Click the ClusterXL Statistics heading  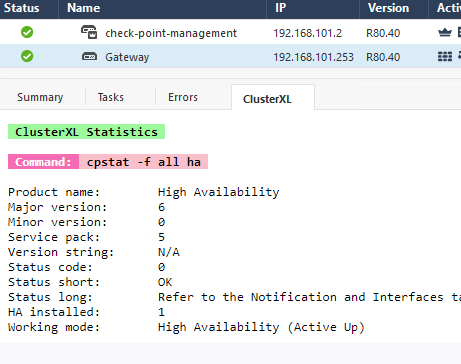(86, 132)
